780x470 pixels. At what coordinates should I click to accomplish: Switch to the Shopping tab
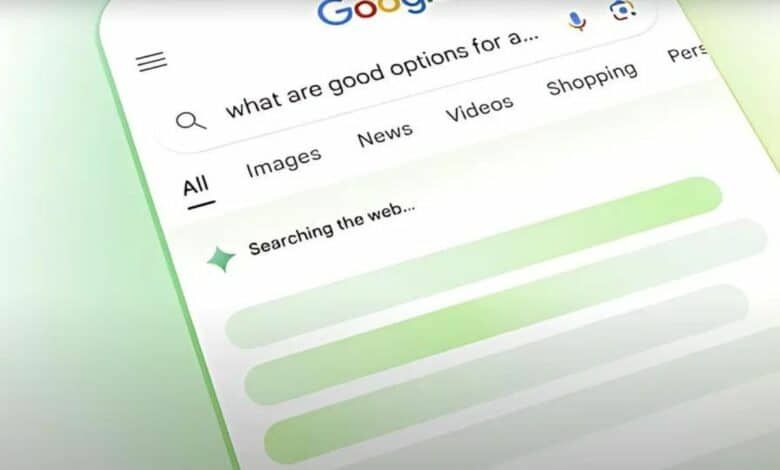[592, 79]
